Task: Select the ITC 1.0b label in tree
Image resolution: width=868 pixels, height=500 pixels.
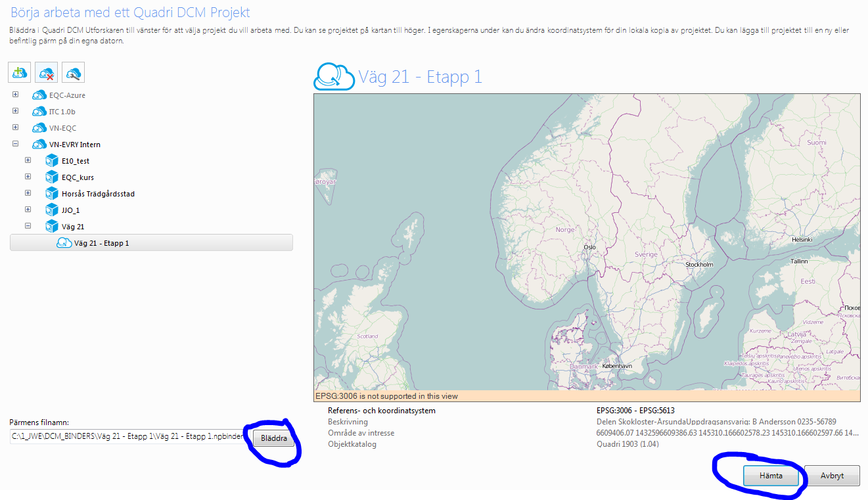Action: pyautogui.click(x=62, y=112)
